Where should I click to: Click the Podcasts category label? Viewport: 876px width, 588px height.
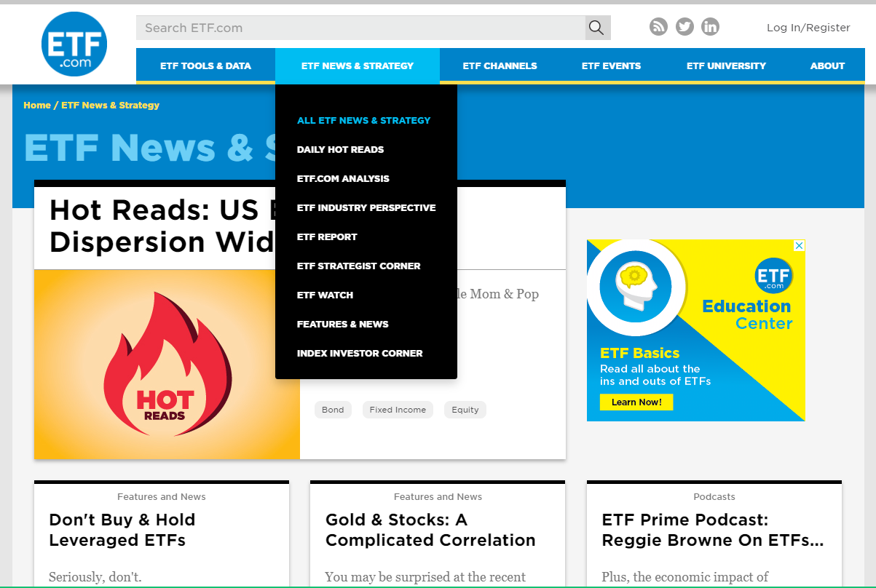714,496
